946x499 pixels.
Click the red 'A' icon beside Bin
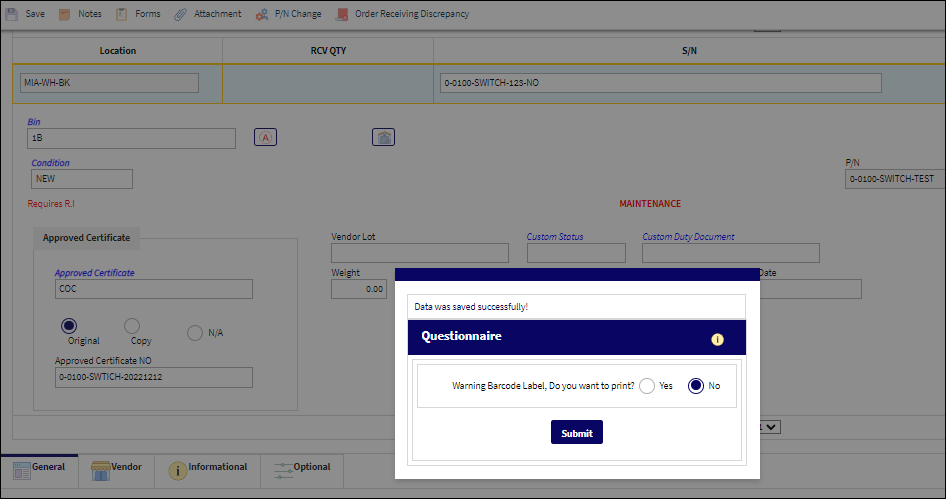coord(265,138)
